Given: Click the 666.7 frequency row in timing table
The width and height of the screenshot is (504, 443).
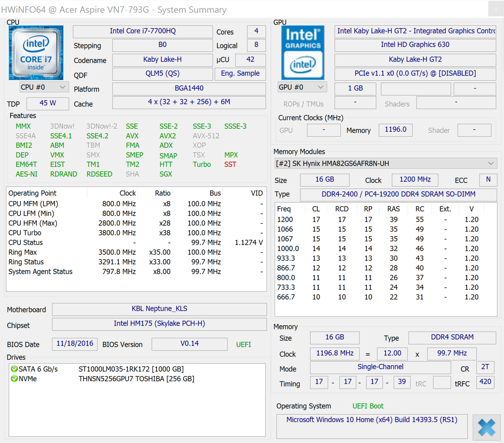Looking at the screenshot, I should [x=386, y=297].
